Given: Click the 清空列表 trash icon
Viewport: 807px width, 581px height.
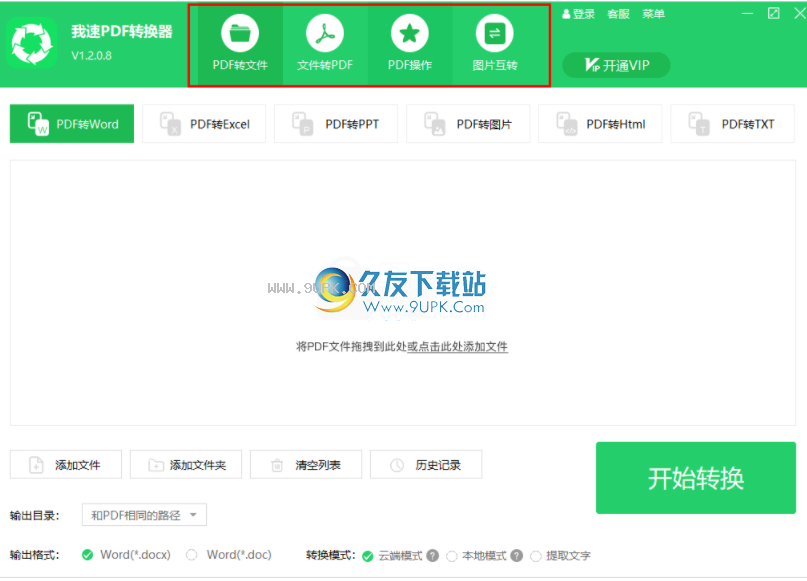Looking at the screenshot, I should click(x=277, y=465).
